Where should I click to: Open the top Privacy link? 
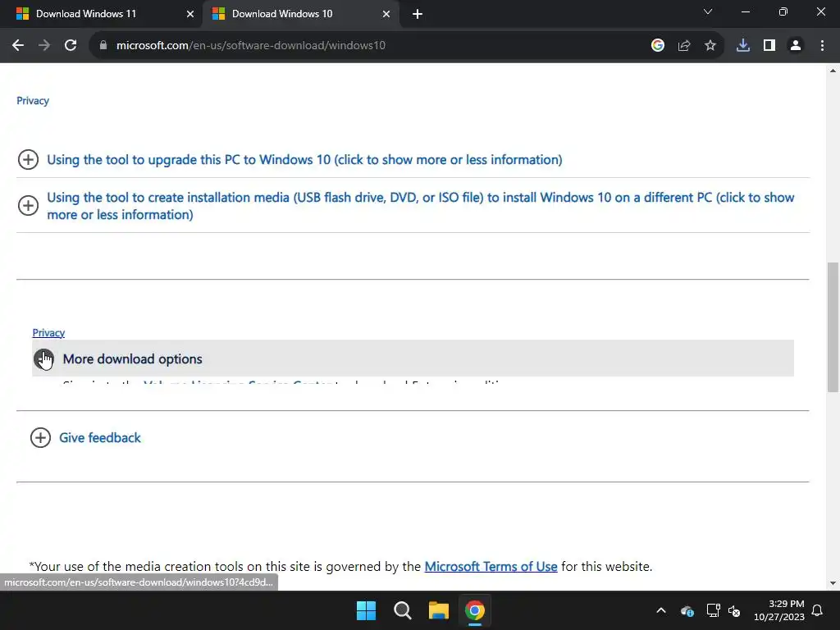[33, 101]
